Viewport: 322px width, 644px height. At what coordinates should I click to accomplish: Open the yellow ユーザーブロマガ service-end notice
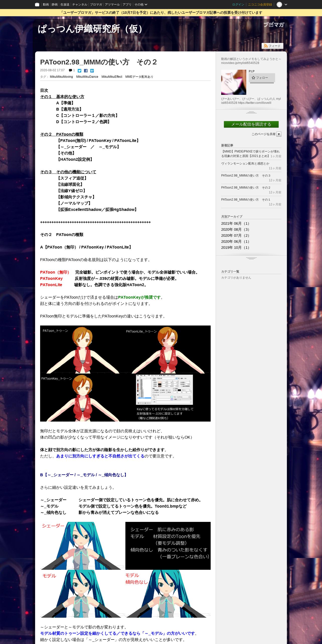tap(161, 13)
